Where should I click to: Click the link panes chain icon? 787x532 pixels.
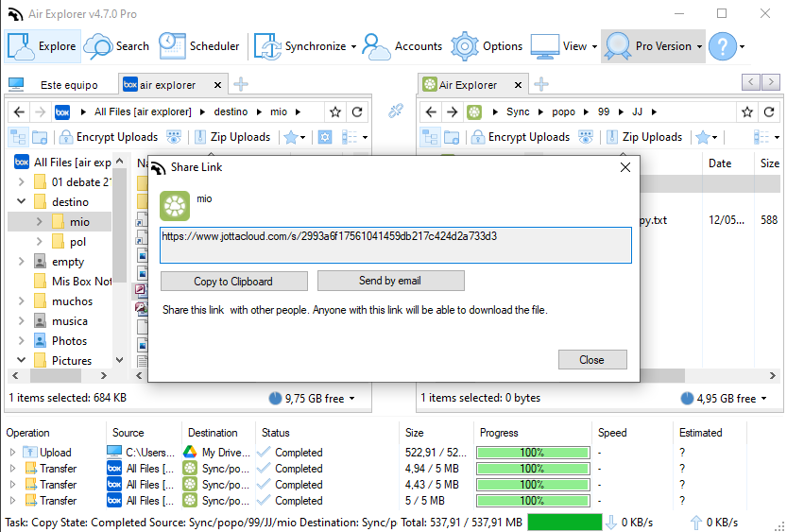[396, 111]
